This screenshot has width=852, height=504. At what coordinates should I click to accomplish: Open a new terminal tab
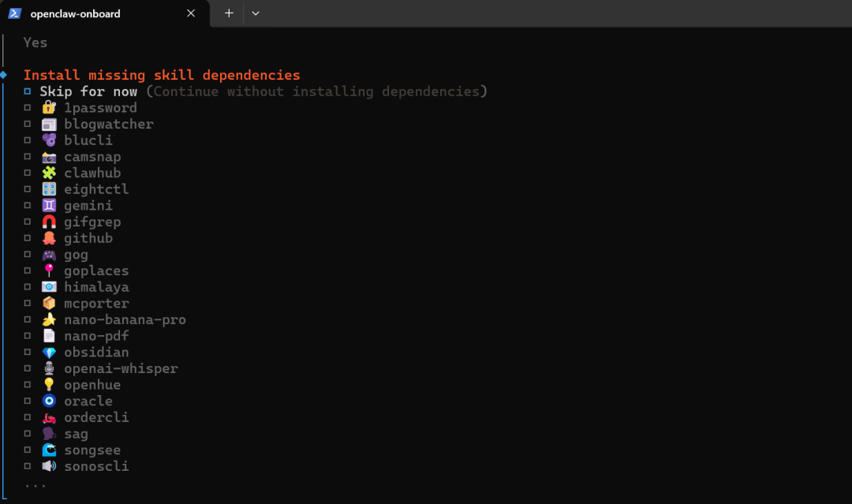click(229, 13)
